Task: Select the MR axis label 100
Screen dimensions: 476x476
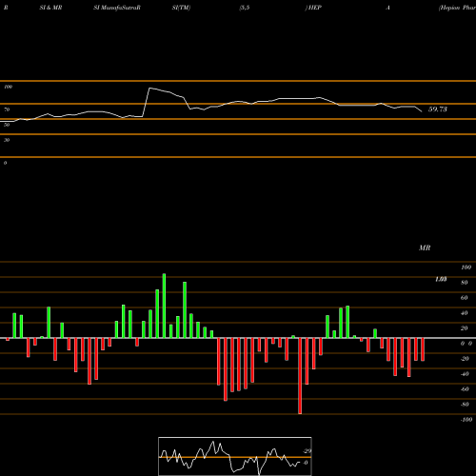Action: pyautogui.click(x=466, y=268)
